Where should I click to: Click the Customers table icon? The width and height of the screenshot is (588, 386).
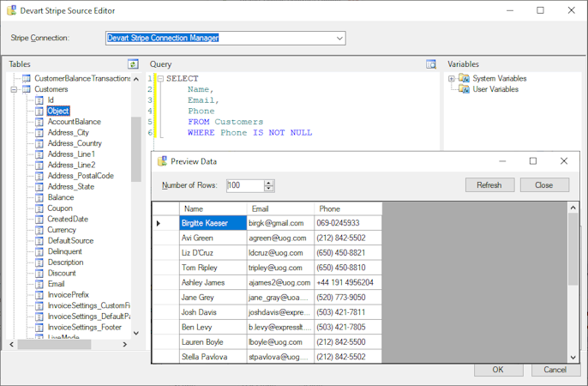pyautogui.click(x=27, y=89)
